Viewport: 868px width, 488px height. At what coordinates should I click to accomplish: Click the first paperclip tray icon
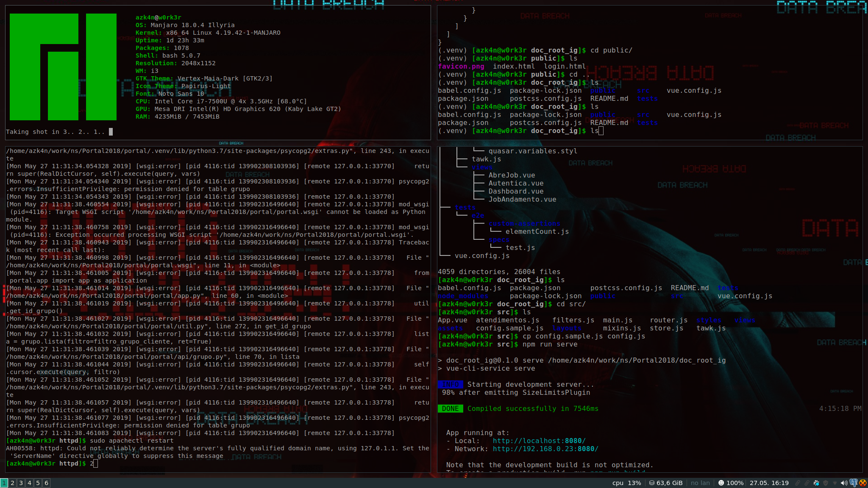pyautogui.click(x=798, y=483)
